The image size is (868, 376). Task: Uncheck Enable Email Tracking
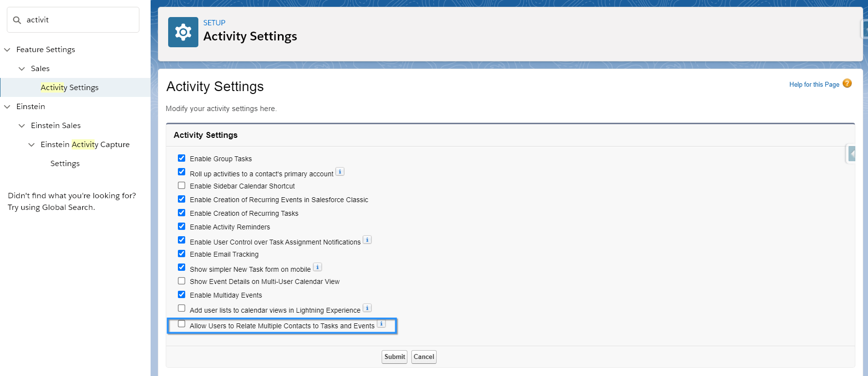coord(181,254)
